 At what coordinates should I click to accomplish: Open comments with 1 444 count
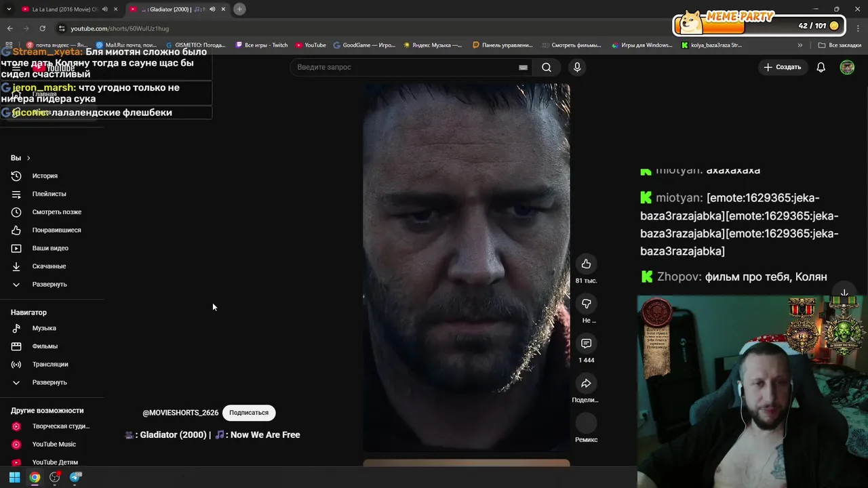pyautogui.click(x=586, y=344)
